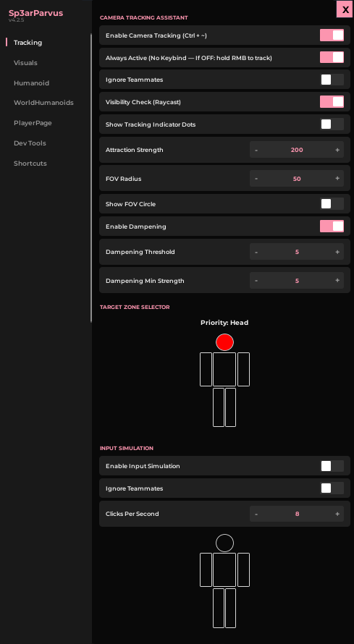This screenshot has height=644, width=354.
Task: Increase Attraction Strength with plus button
Action: coord(337,150)
